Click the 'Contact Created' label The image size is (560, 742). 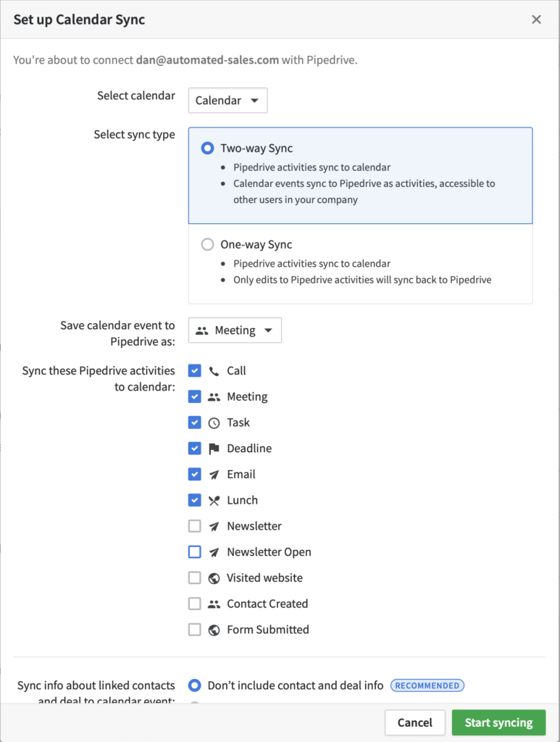coord(267,604)
